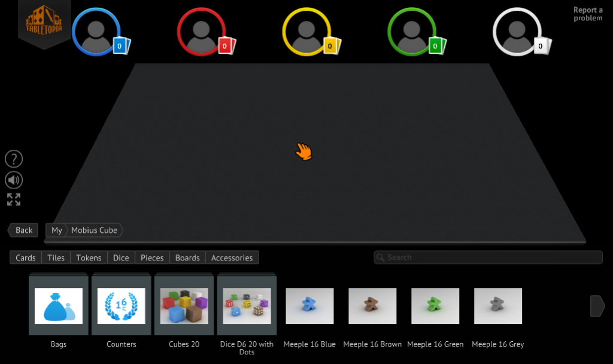Switch to the Dice category tab
Screen dimensions: 613x364
(x=121, y=257)
